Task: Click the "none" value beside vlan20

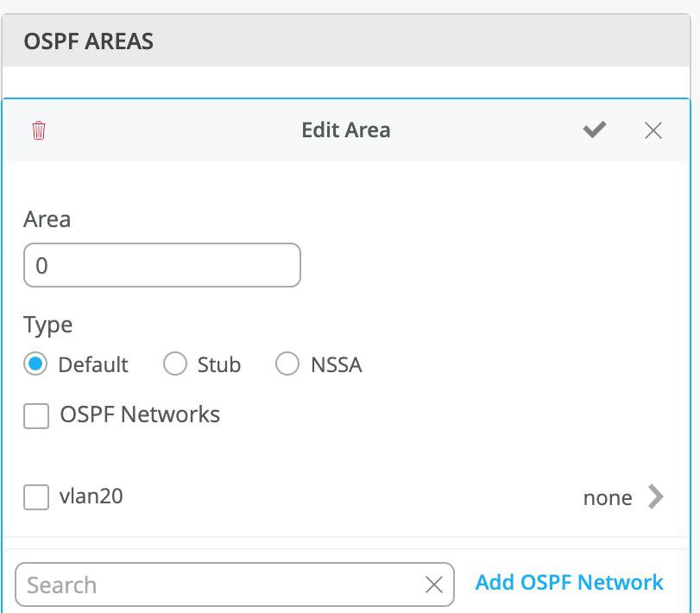Action: click(608, 498)
